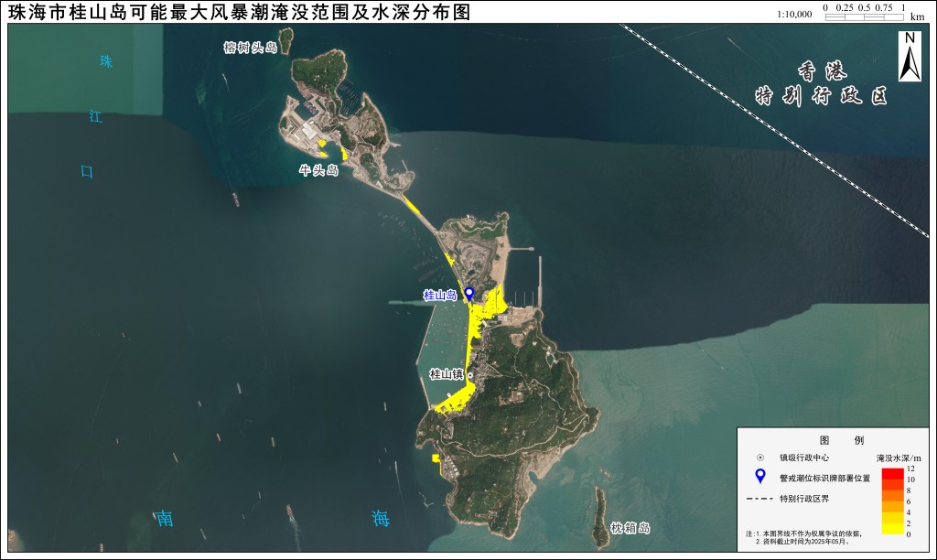
Task: Click the scale bar graphic
Action: [864, 17]
